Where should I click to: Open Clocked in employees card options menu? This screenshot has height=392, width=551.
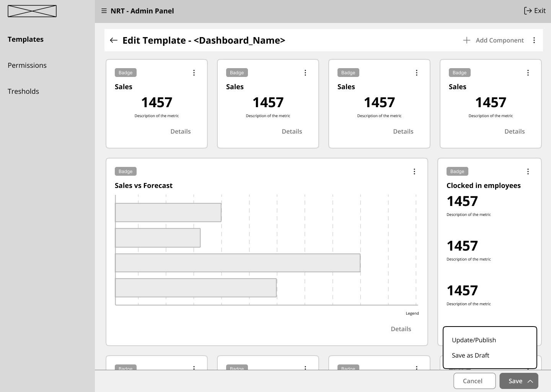click(528, 171)
